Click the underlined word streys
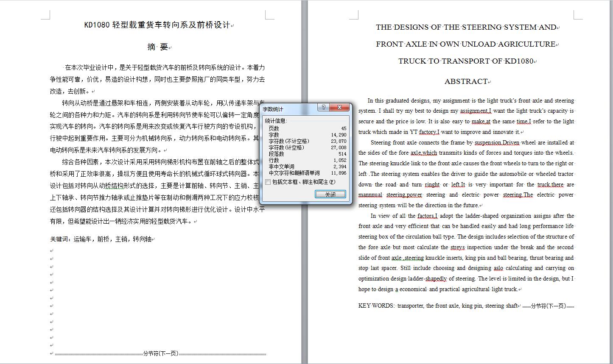 (457, 247)
